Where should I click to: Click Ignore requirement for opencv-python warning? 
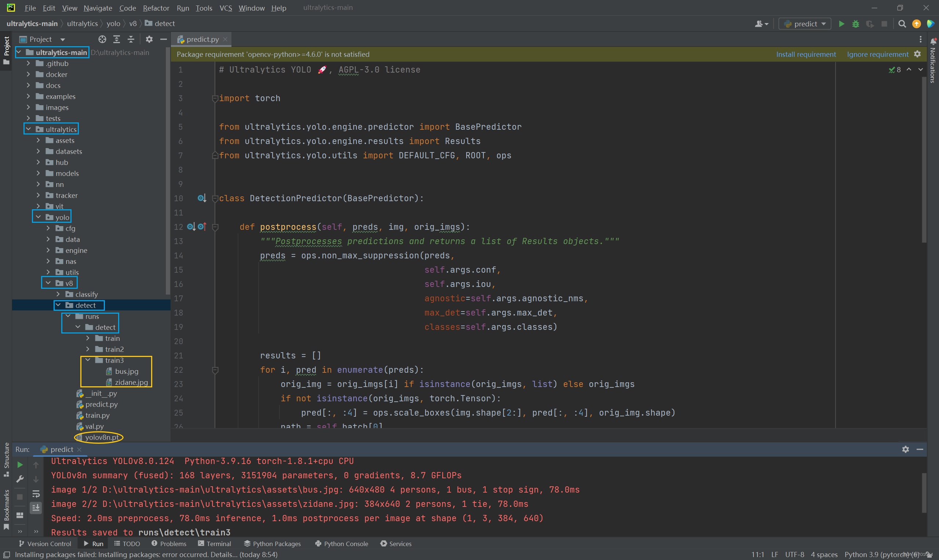[877, 54]
